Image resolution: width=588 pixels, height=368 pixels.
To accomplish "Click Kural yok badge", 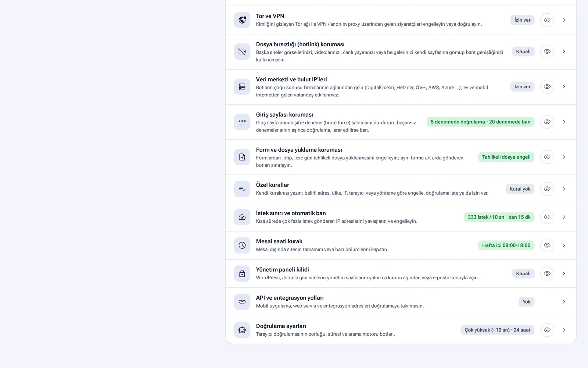I will (520, 189).
